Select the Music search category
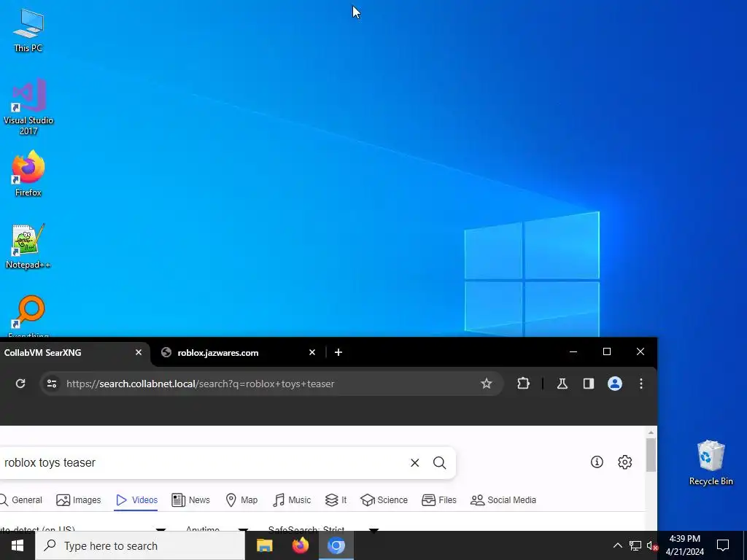The image size is (747, 560). [x=292, y=500]
